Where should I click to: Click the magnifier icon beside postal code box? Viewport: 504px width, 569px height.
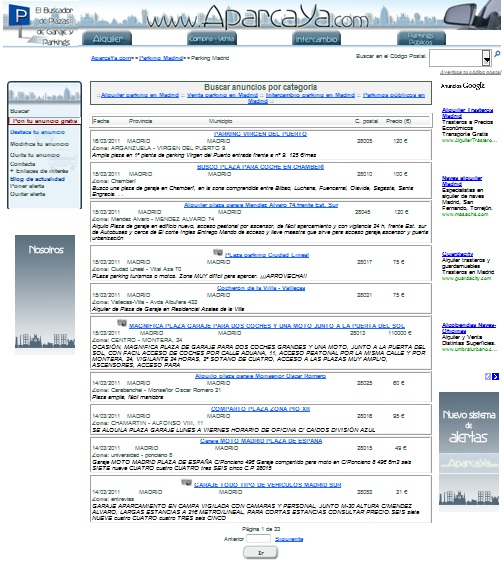coord(497,54)
